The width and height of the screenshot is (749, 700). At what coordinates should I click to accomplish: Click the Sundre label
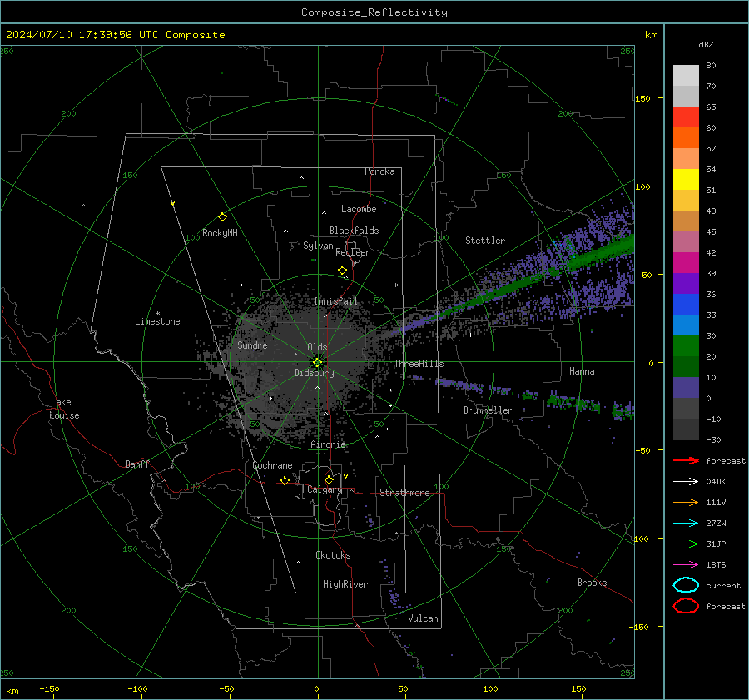252,345
